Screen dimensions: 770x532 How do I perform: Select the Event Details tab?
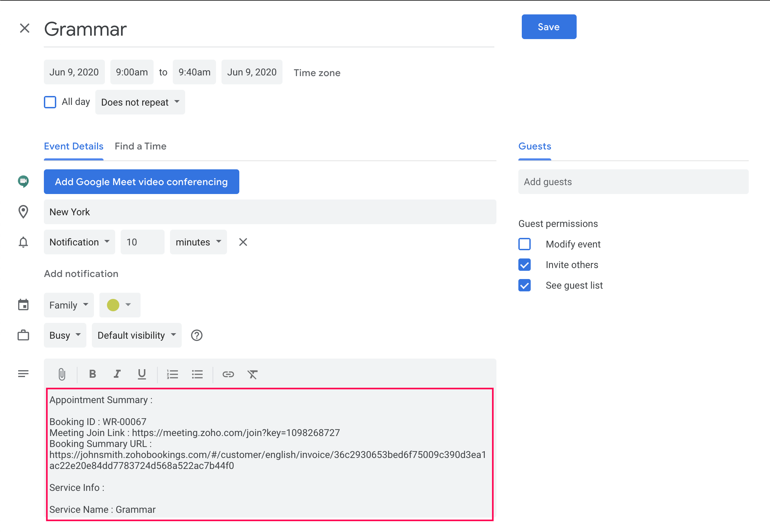(74, 146)
